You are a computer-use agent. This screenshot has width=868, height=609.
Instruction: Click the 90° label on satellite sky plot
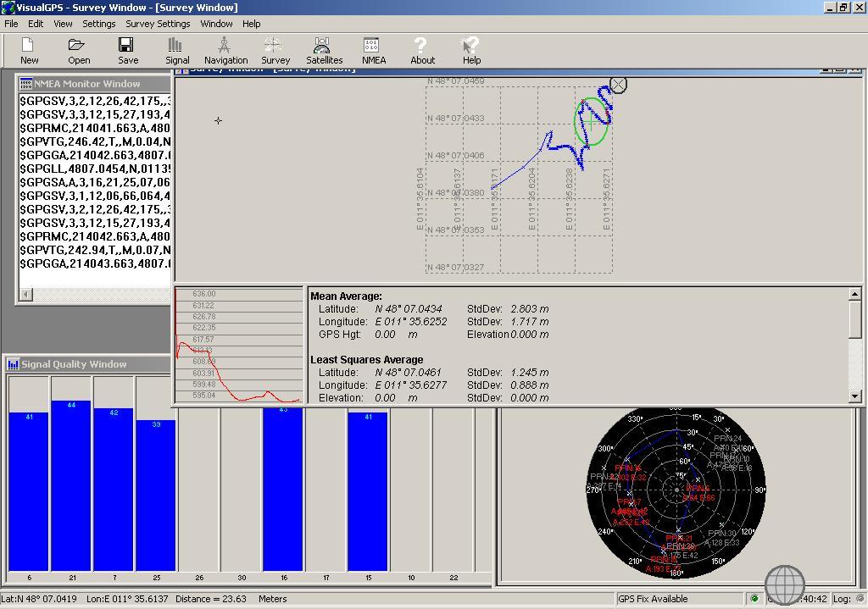tap(759, 490)
